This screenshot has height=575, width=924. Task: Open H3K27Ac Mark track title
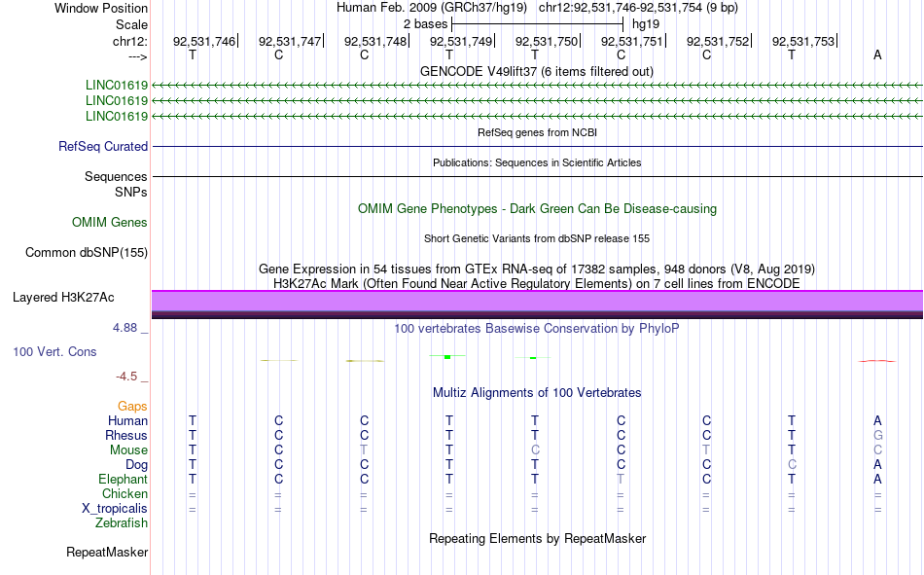537,284
